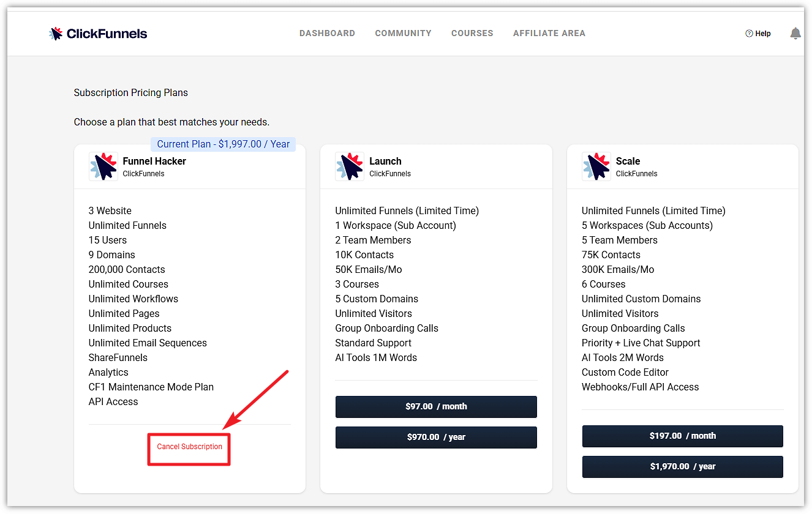Click the Funnel Hacker plan logo
The image size is (812, 514).
coord(103,166)
